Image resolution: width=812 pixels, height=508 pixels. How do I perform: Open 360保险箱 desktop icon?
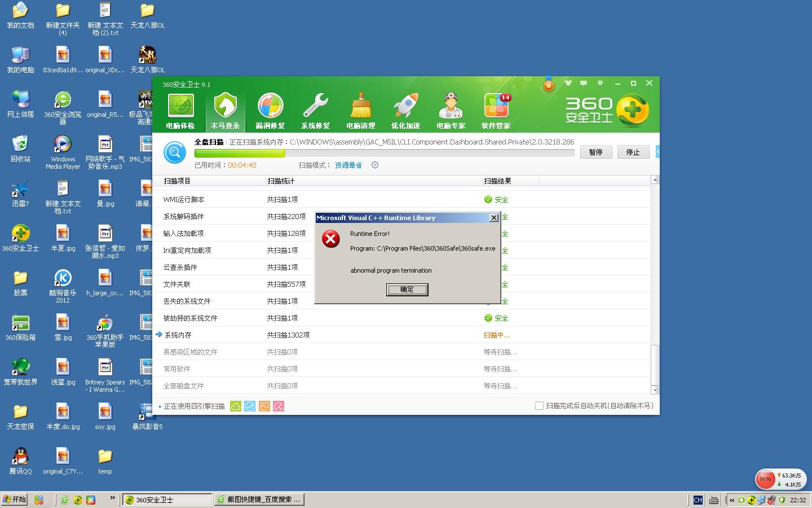click(x=20, y=327)
